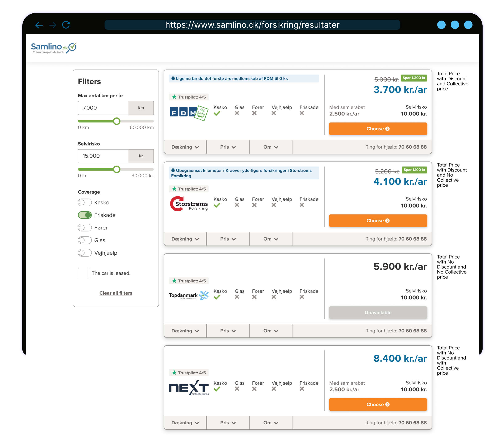The width and height of the screenshot is (504, 447).
Task: Click the browser address bar URL
Action: [252, 25]
